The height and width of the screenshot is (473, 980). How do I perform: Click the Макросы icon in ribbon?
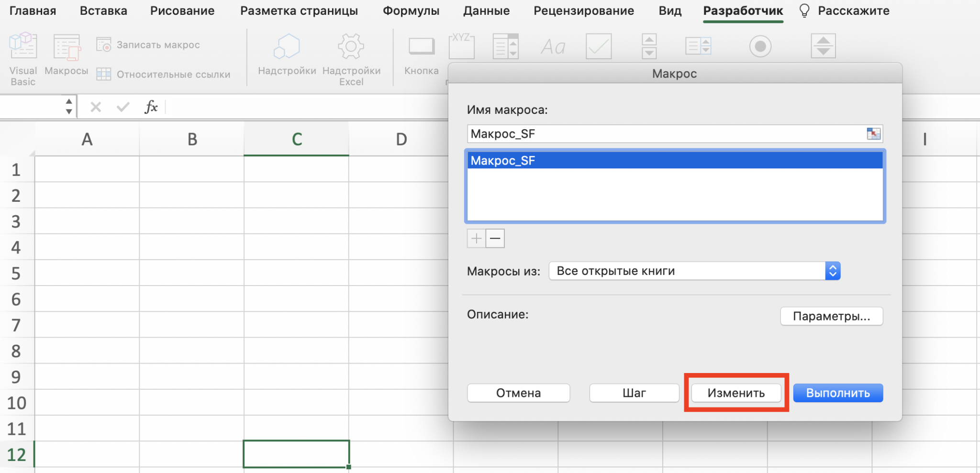pos(67,48)
